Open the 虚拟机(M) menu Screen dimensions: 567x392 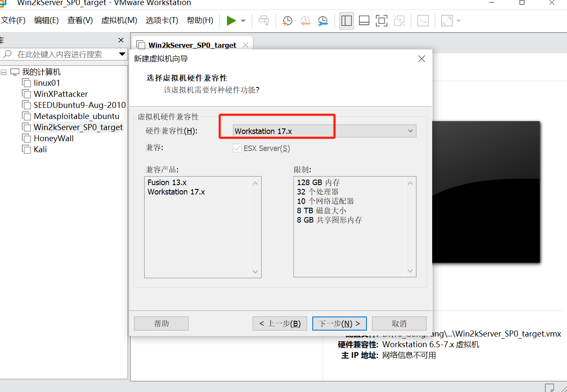click(x=119, y=20)
